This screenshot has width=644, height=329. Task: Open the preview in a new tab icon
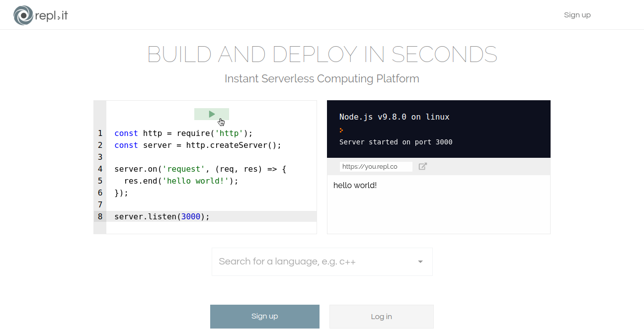pyautogui.click(x=422, y=166)
